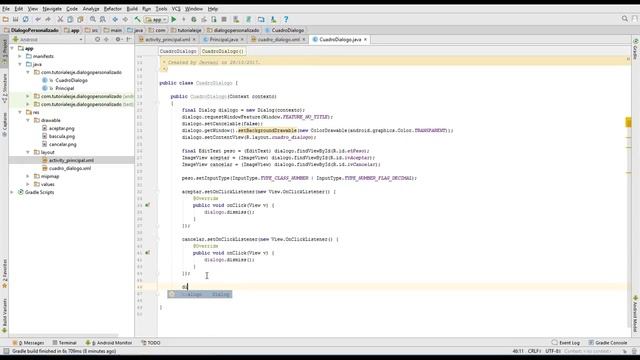
Task: Navigate Forward with the toolbar arrow
Action: [x=125, y=19]
